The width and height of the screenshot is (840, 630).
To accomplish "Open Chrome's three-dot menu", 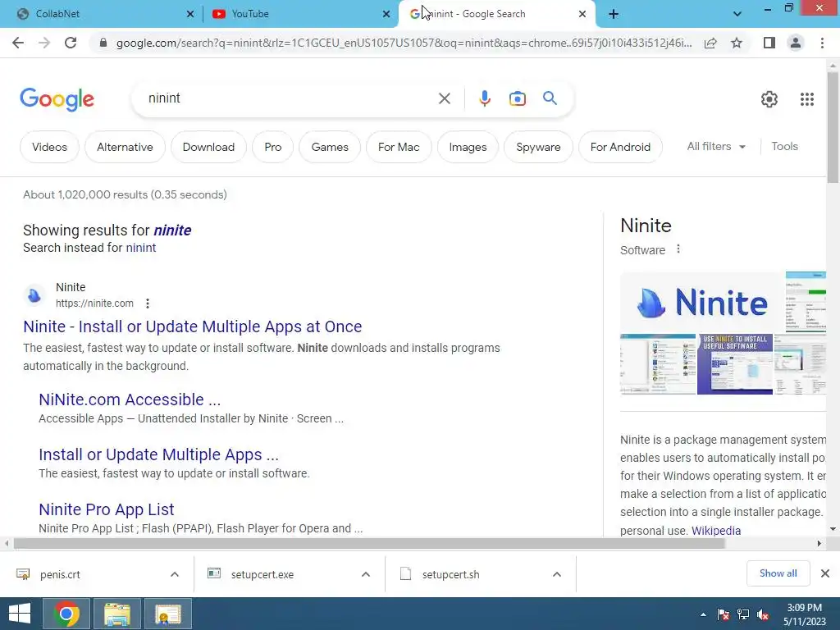I will coord(822,43).
